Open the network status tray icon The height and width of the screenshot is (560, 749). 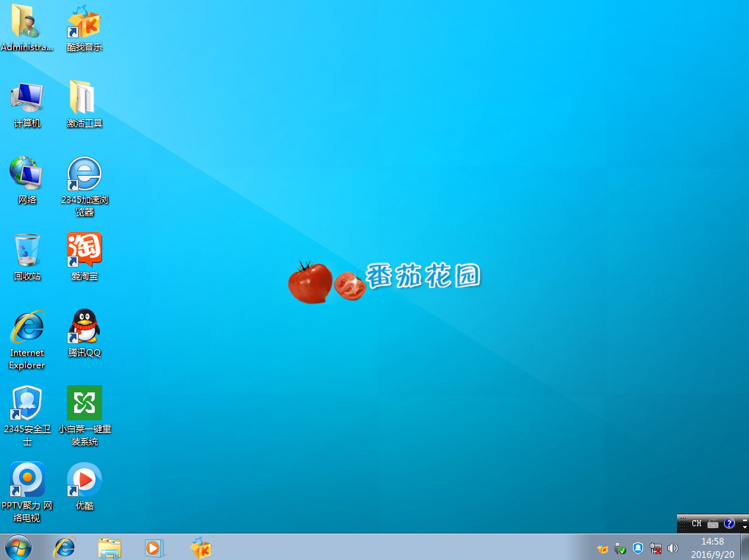656,548
